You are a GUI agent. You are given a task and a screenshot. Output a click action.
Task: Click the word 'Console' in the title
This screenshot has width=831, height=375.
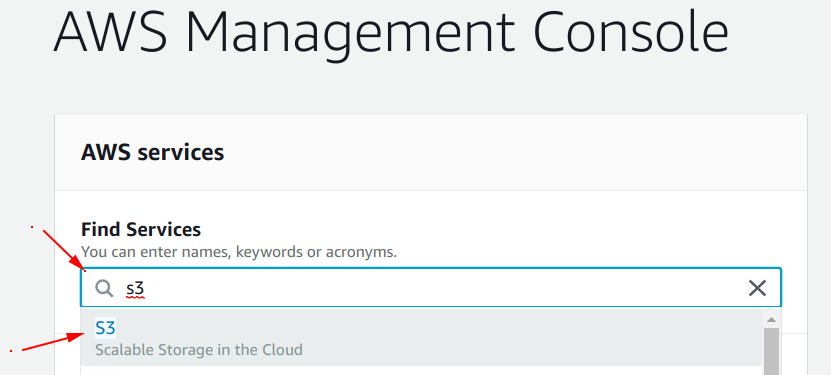click(631, 33)
